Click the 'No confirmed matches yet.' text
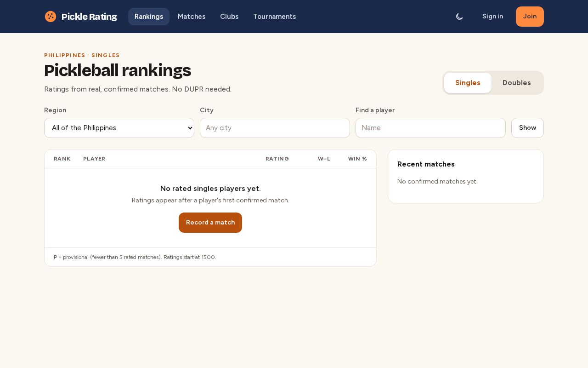Screen dimensions: 588x368 click(437, 181)
